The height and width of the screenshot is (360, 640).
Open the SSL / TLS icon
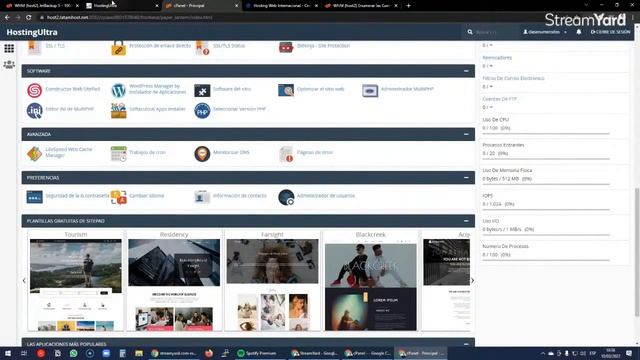[x=34, y=47]
